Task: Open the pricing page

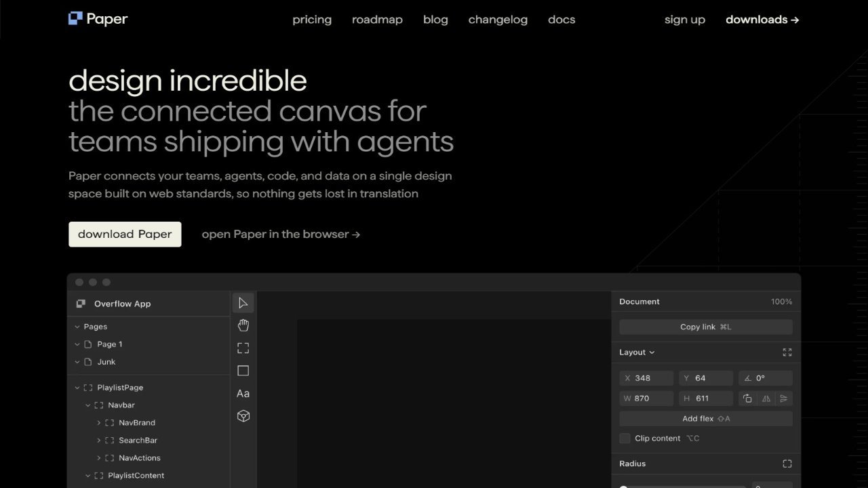Action: tap(312, 20)
